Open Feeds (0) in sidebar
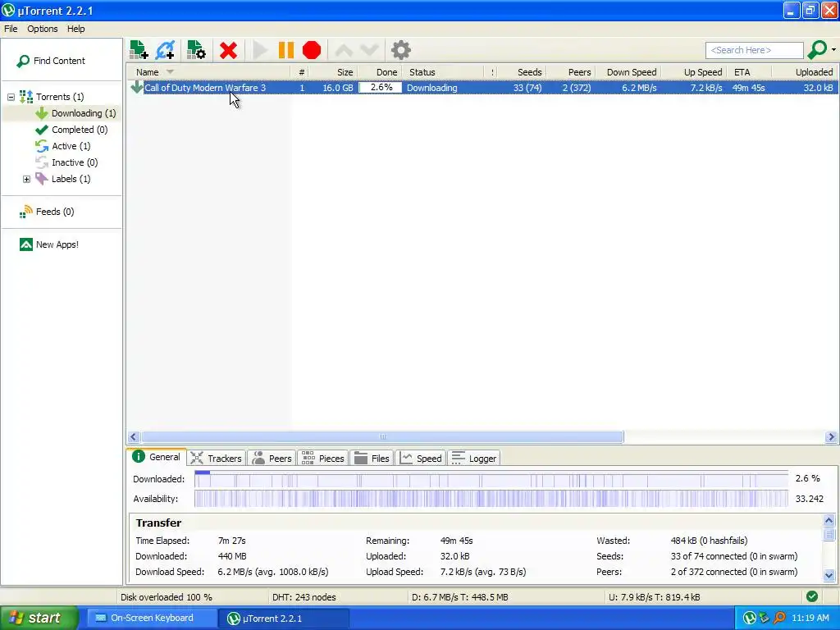 tap(47, 212)
